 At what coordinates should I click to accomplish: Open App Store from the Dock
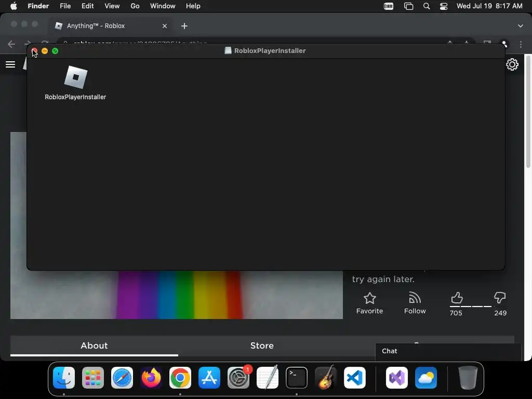[209, 378]
